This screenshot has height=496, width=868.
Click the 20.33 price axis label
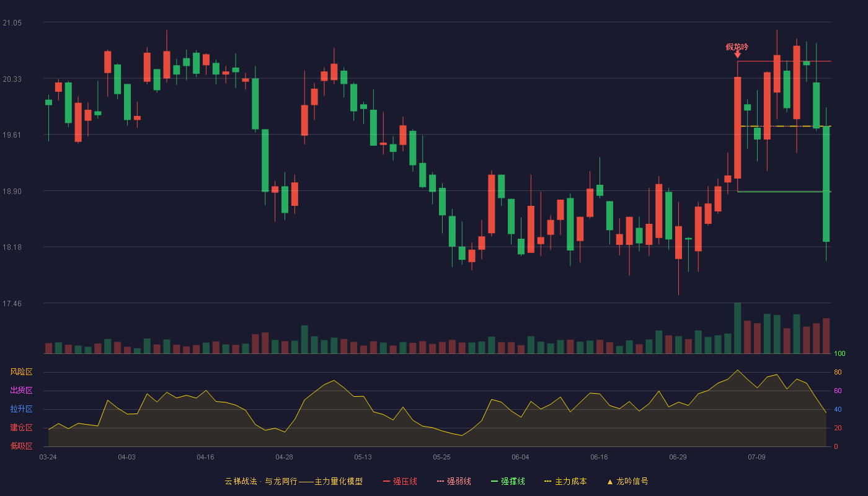[12, 79]
